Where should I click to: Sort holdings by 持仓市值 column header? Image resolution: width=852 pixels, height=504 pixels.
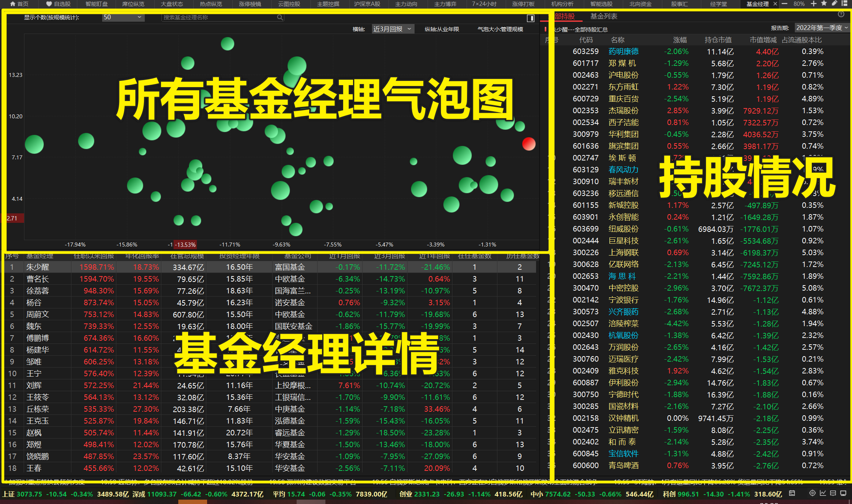click(718, 40)
